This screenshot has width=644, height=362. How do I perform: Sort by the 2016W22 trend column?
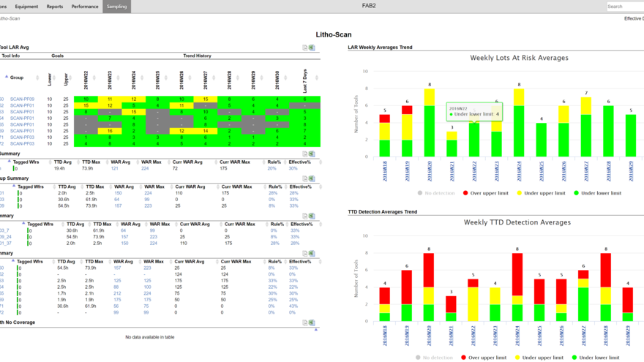(86, 80)
